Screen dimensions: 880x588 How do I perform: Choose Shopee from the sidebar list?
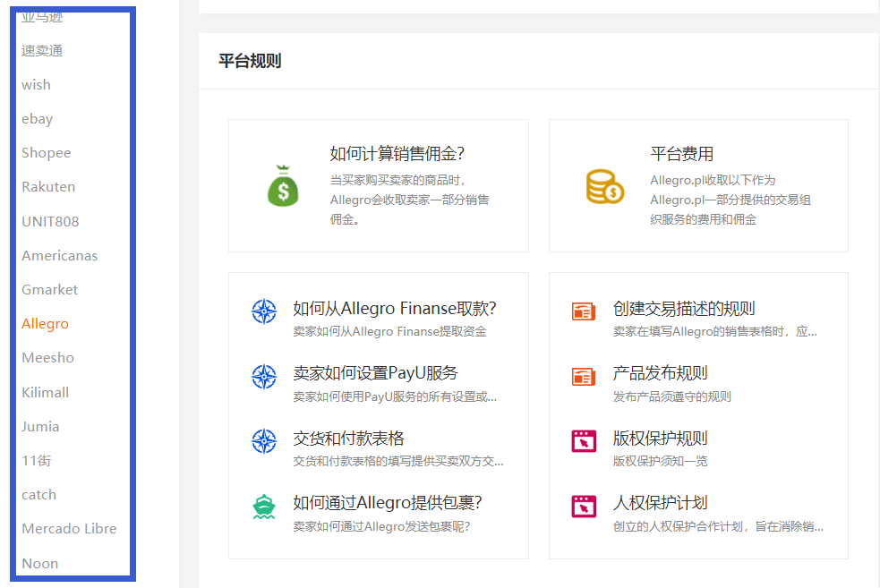coord(46,153)
